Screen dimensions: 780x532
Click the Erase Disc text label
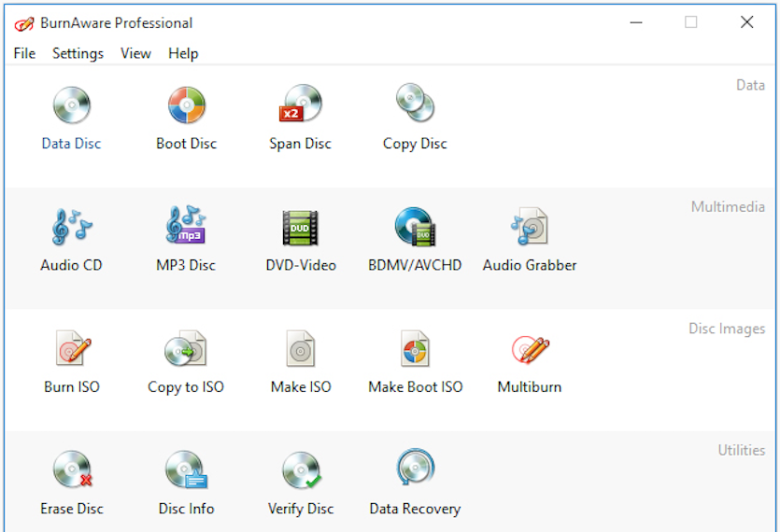[x=72, y=509]
